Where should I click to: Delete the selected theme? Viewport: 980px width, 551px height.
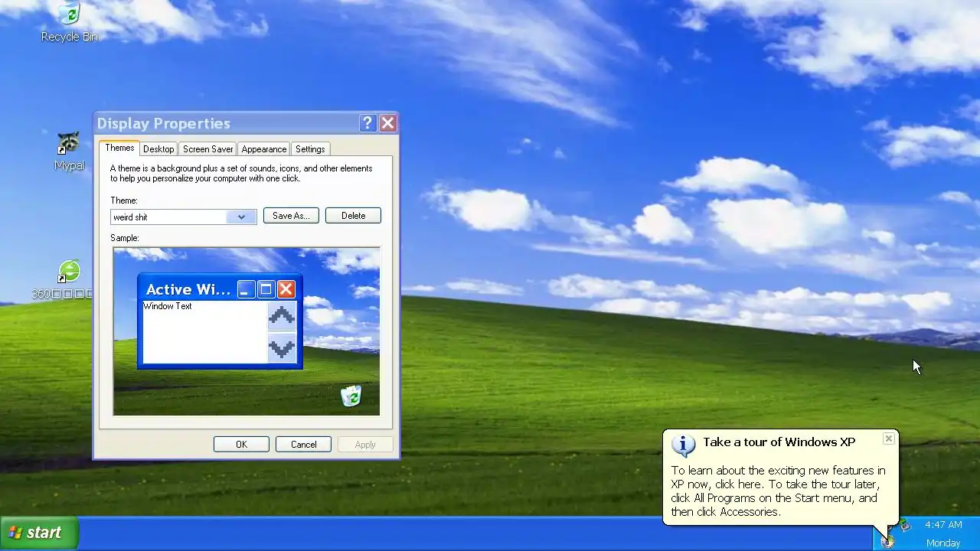(353, 216)
